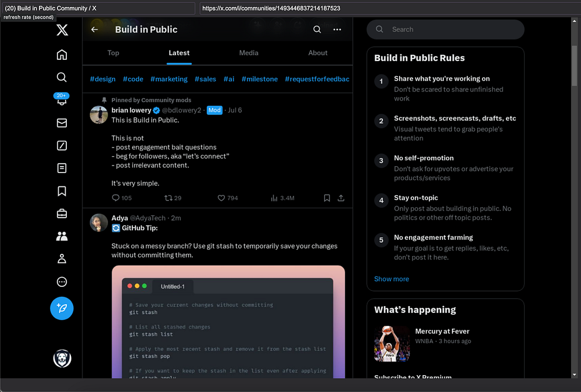View analytics for pinned post at 3.4M views
This screenshot has height=392, width=581.
pos(282,198)
